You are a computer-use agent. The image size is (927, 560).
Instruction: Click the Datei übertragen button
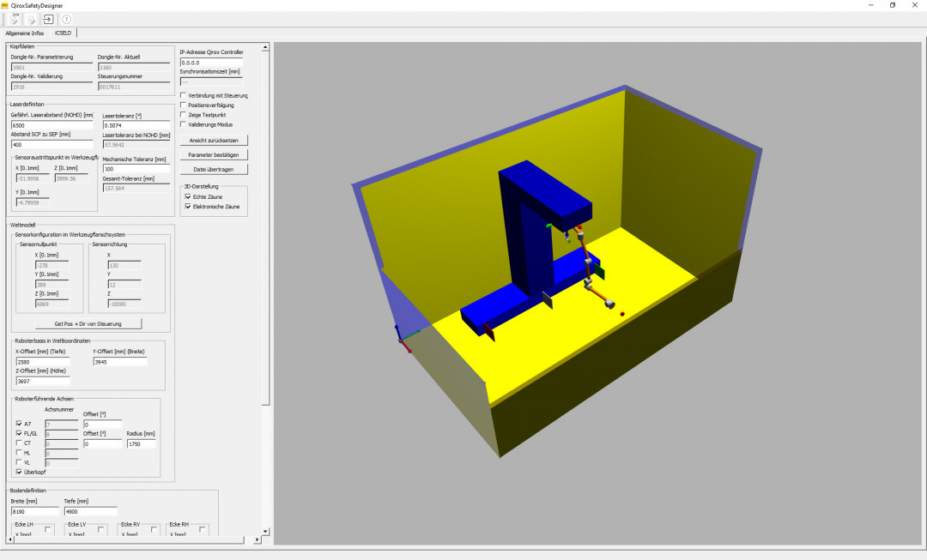click(214, 169)
